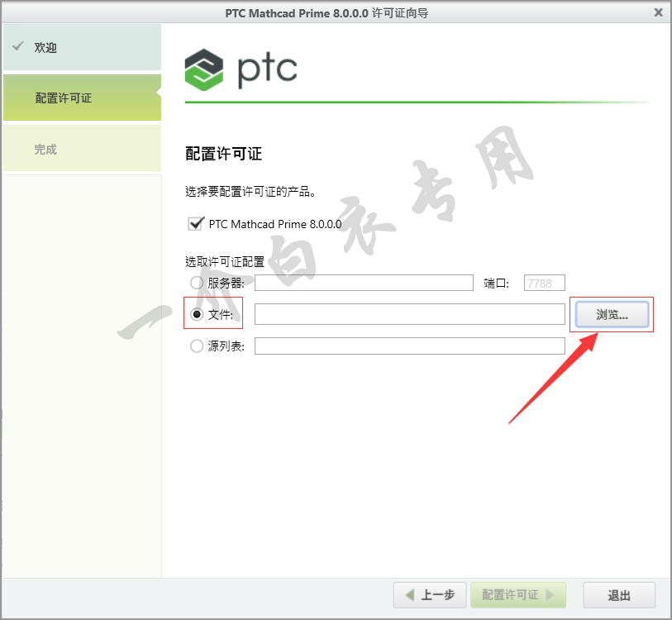Click the 端口: label
This screenshot has height=620, width=672.
[496, 283]
